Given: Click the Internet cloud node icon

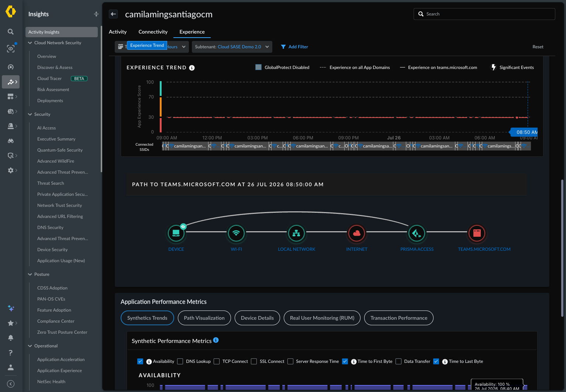Looking at the screenshot, I should coord(357,233).
